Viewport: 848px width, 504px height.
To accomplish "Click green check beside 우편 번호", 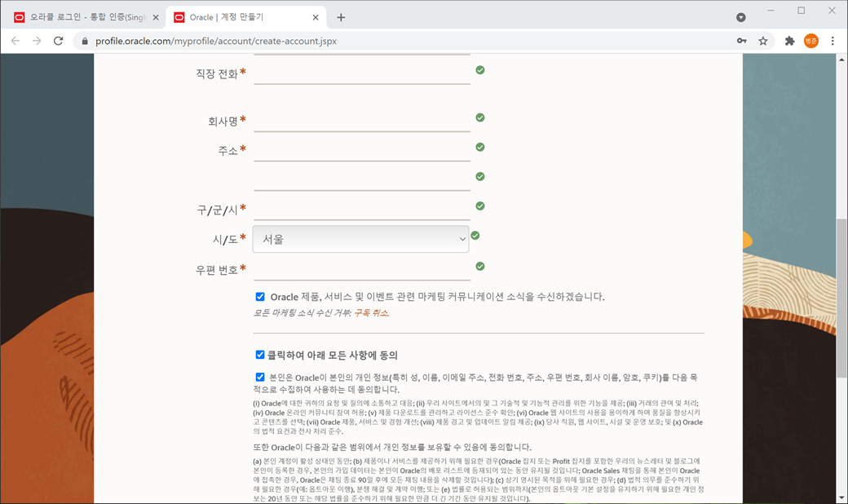I will 479,266.
